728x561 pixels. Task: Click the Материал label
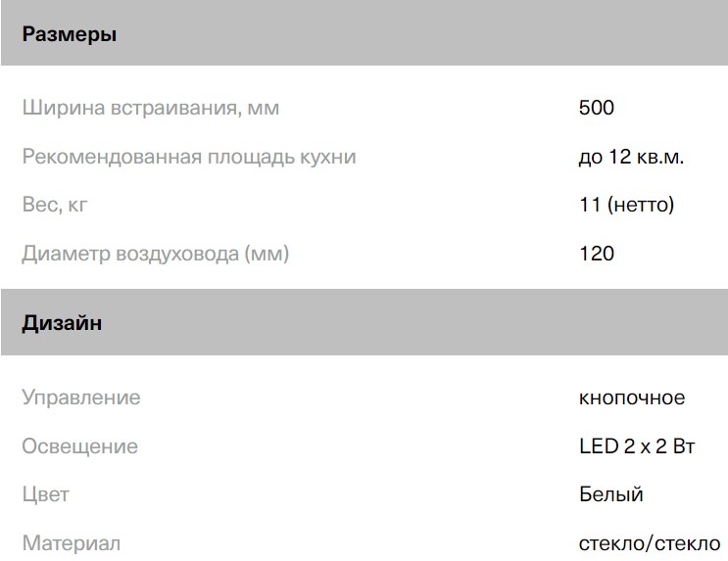[x=71, y=542]
